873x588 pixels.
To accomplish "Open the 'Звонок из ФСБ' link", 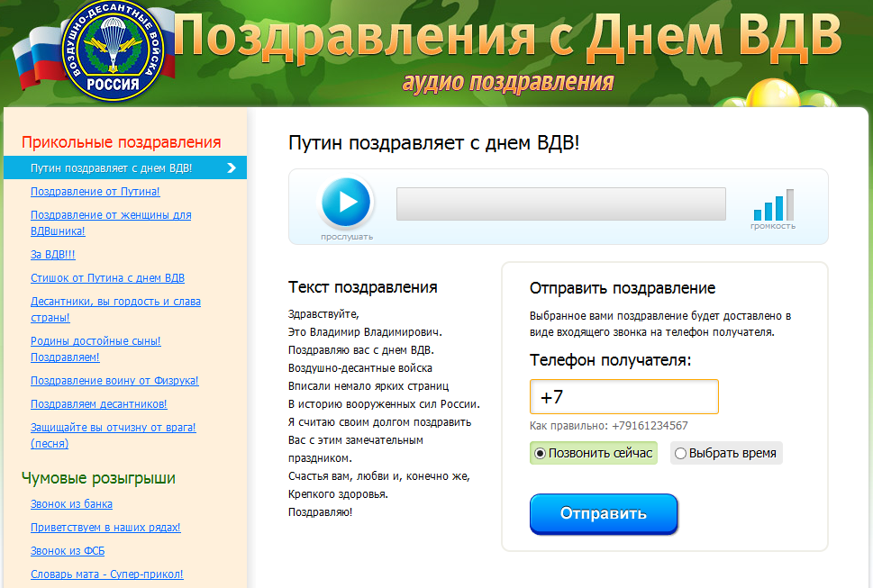I will pyautogui.click(x=68, y=551).
